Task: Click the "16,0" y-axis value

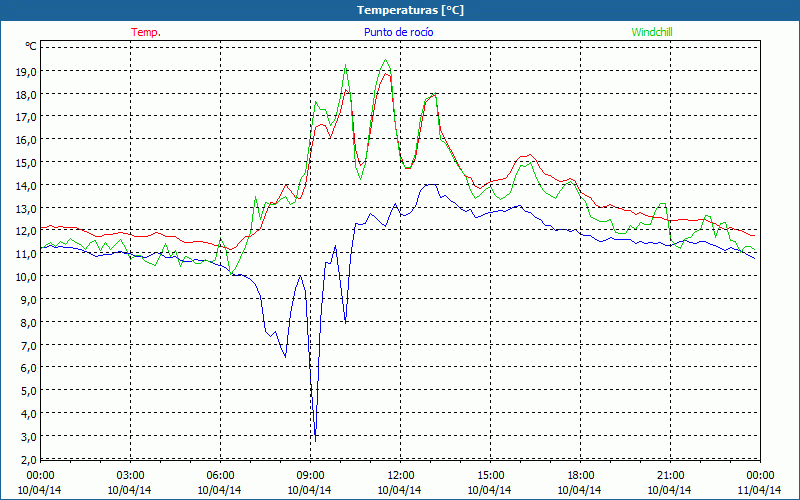Action: coord(26,140)
